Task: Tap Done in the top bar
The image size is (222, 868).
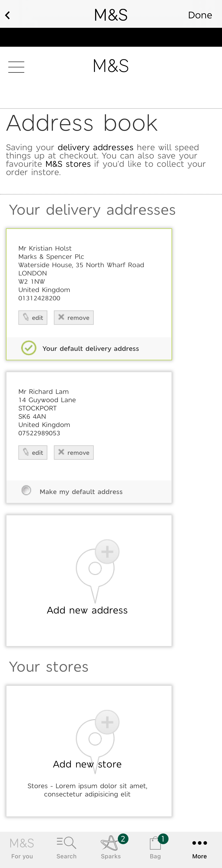Action: [200, 15]
